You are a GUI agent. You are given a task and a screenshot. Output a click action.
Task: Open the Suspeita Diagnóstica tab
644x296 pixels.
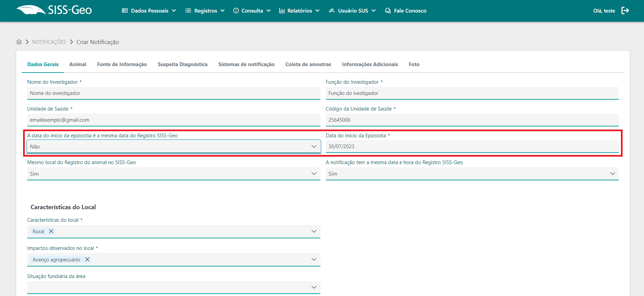(x=182, y=64)
